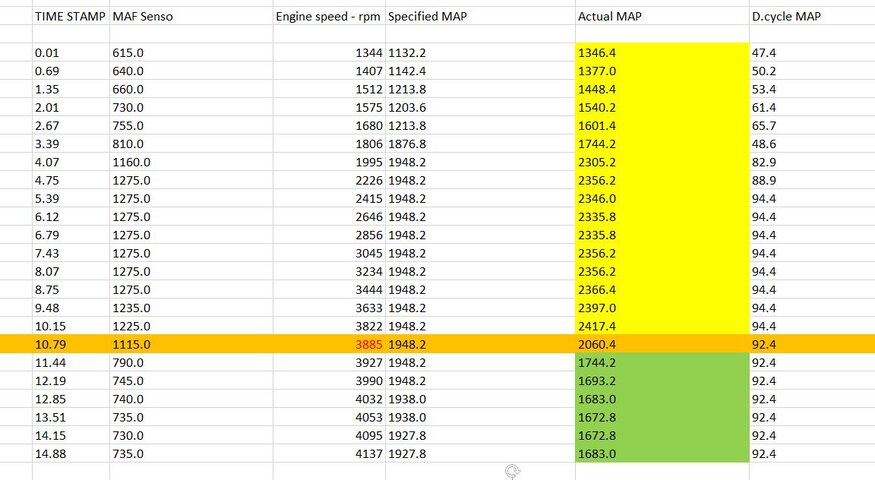Click the Engine speed - rpm header

tap(329, 16)
